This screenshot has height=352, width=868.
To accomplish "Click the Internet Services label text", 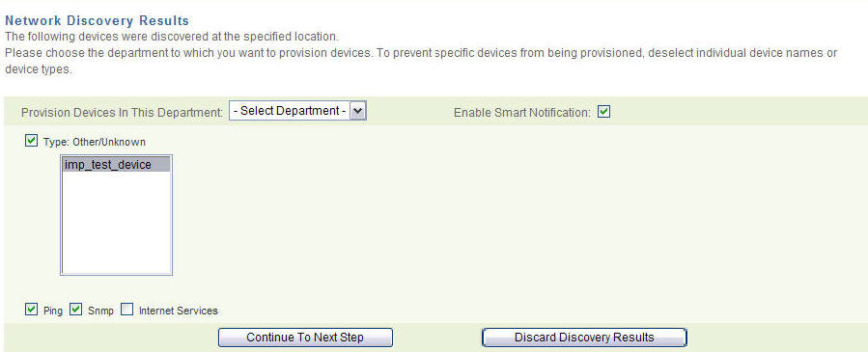I will click(179, 311).
